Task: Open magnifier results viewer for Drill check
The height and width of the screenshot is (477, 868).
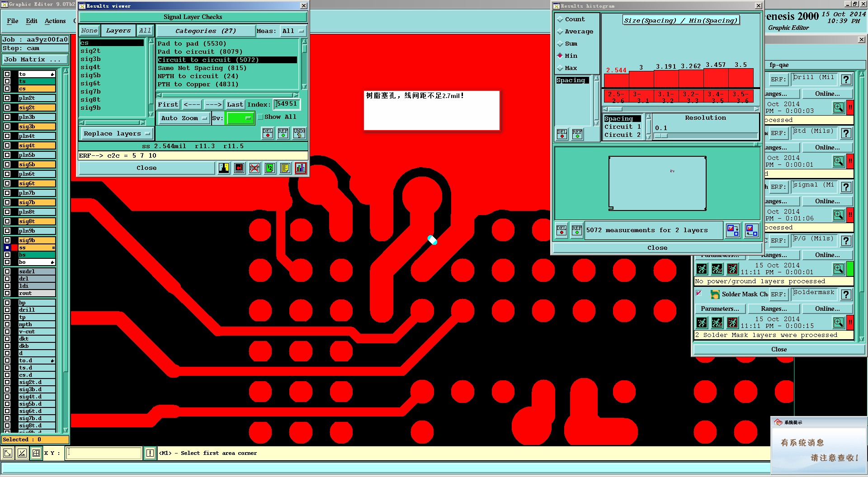Action: coord(839,108)
